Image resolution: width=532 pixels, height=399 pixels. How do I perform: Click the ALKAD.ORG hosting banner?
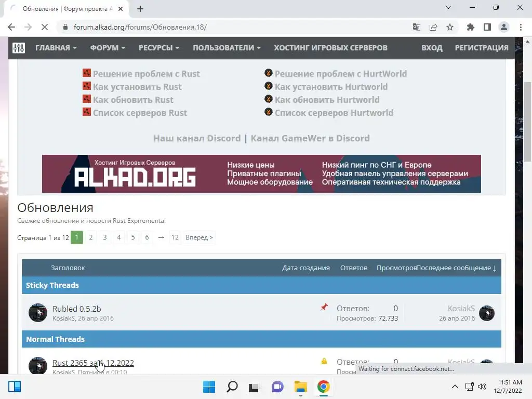pos(261,174)
